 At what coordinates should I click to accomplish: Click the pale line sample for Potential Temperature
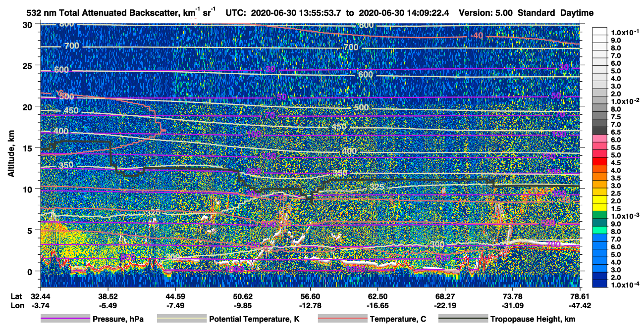coord(181,319)
